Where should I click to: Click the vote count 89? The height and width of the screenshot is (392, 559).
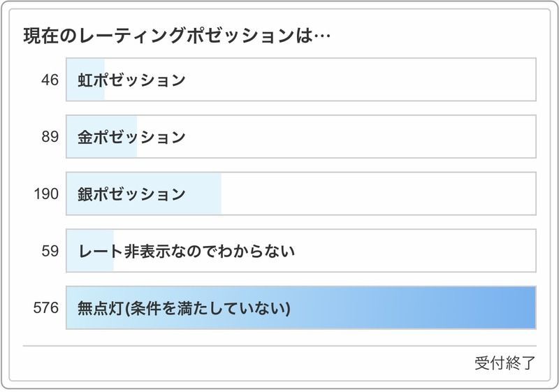pos(50,137)
